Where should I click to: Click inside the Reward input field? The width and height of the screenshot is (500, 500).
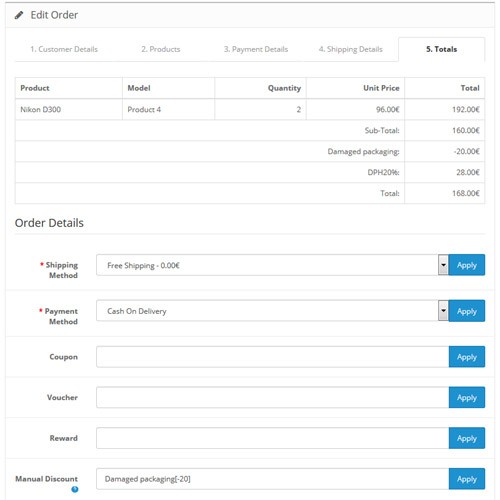[272, 438]
